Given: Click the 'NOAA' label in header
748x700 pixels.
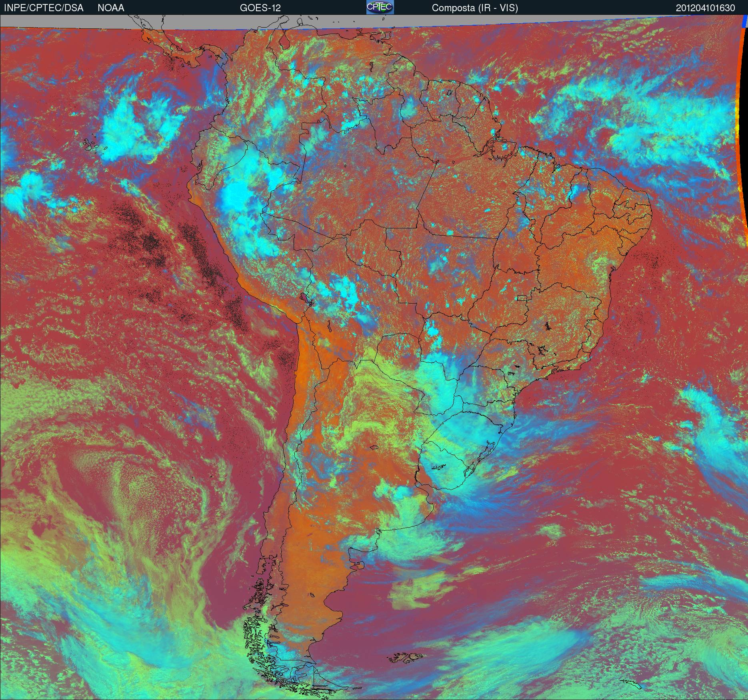Looking at the screenshot, I should coord(111,8).
